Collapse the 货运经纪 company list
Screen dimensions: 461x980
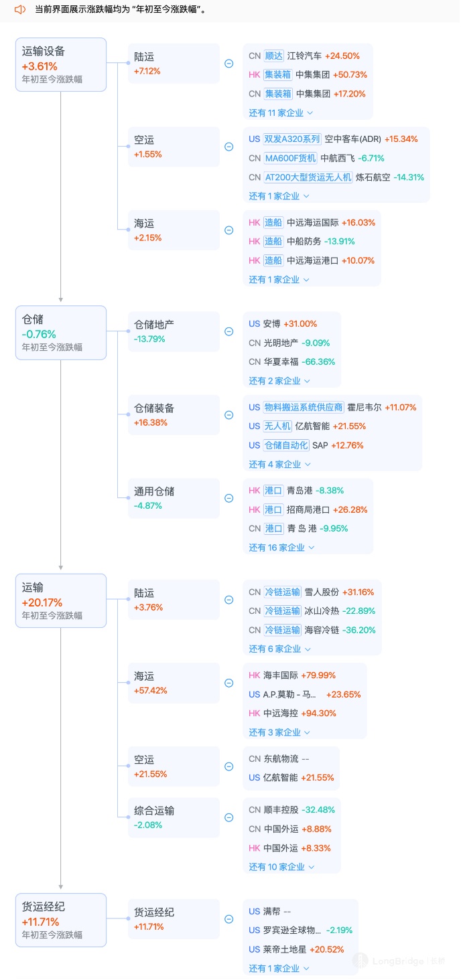228,919
